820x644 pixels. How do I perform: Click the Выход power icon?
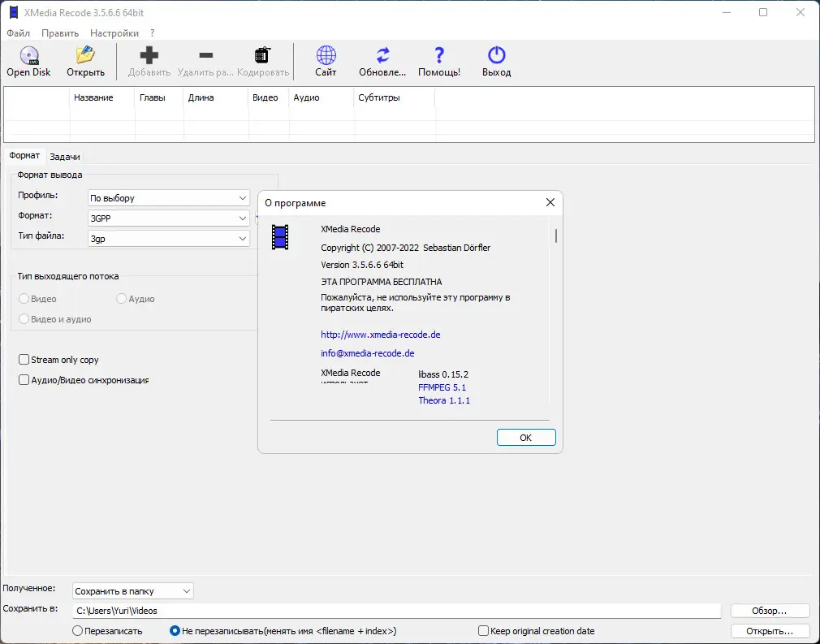(495, 57)
